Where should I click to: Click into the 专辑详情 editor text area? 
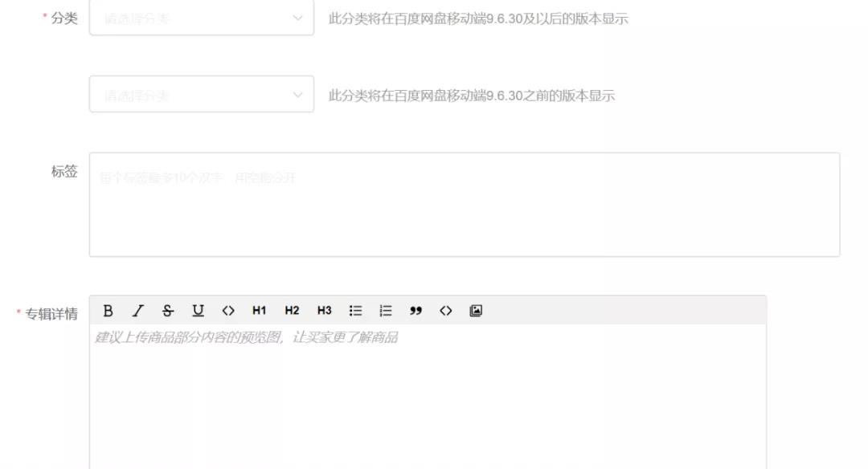pos(428,396)
